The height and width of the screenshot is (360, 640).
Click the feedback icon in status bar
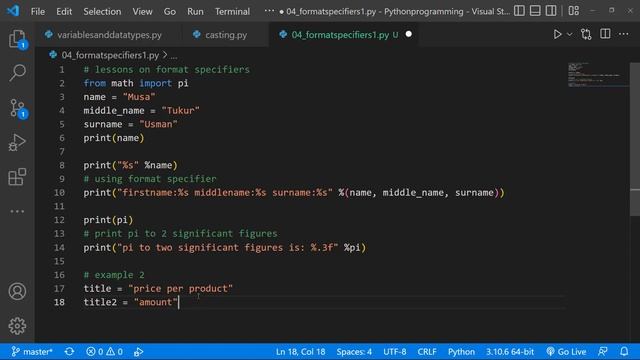pyautogui.click(x=603, y=351)
